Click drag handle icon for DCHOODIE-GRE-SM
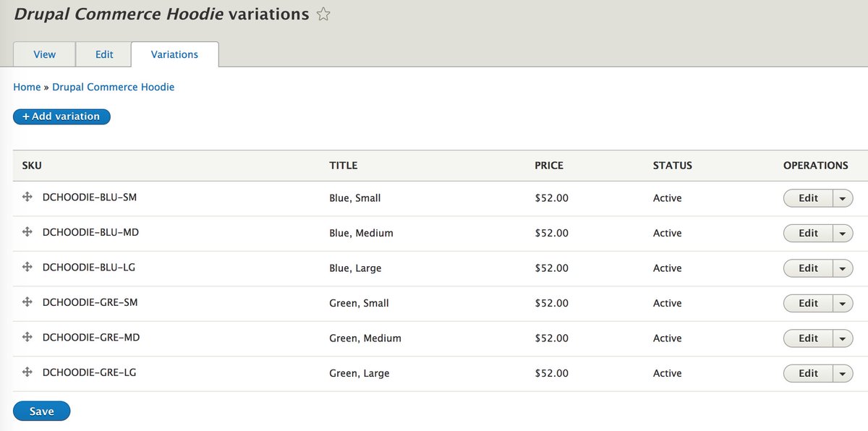The image size is (868, 431). click(27, 302)
